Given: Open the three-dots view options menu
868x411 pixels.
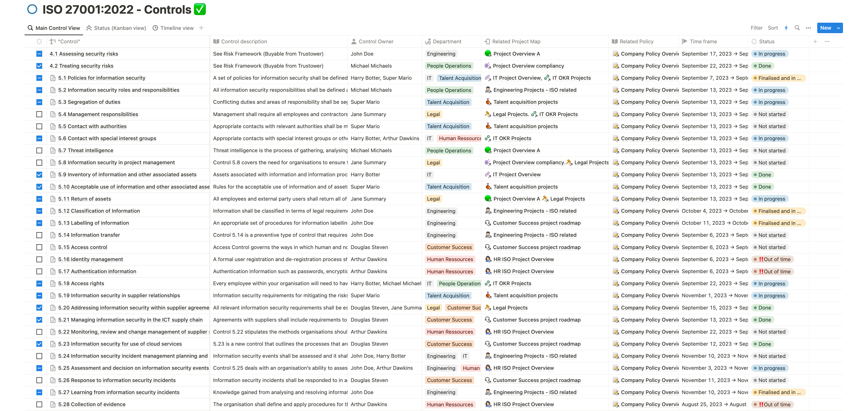Looking at the screenshot, I should coord(808,28).
